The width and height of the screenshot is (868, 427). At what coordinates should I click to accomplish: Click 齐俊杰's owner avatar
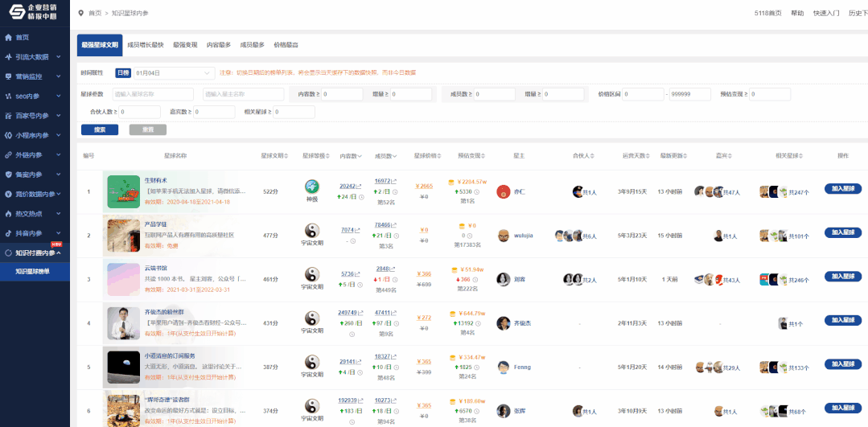(x=504, y=323)
